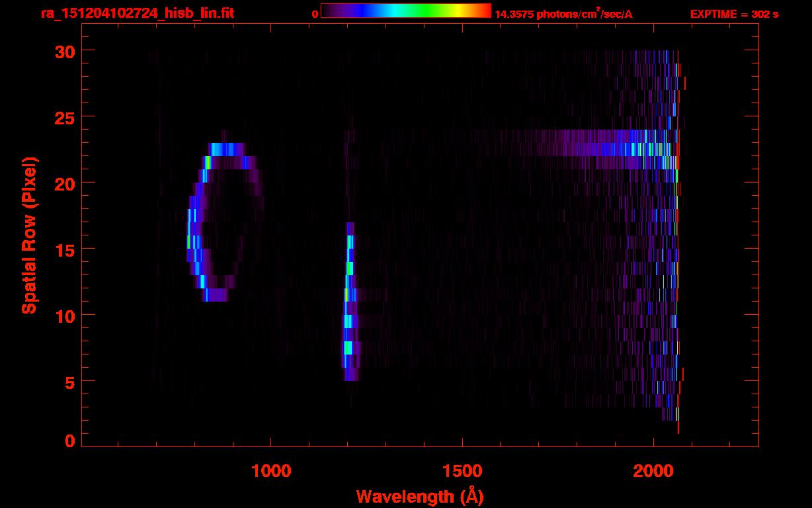Click the vertical emission line near 1200 Å
812x508 pixels.
coord(351,301)
